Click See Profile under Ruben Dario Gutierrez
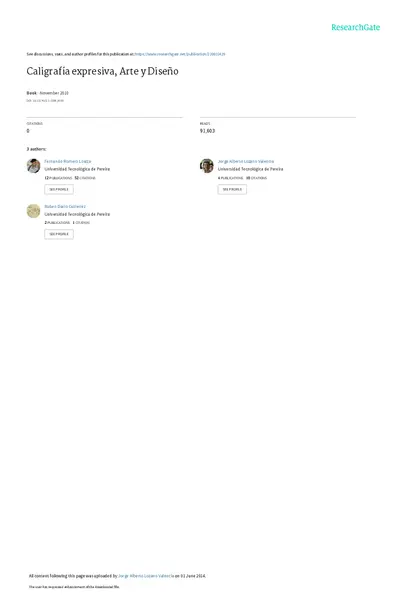400x600 pixels. pos(59,234)
